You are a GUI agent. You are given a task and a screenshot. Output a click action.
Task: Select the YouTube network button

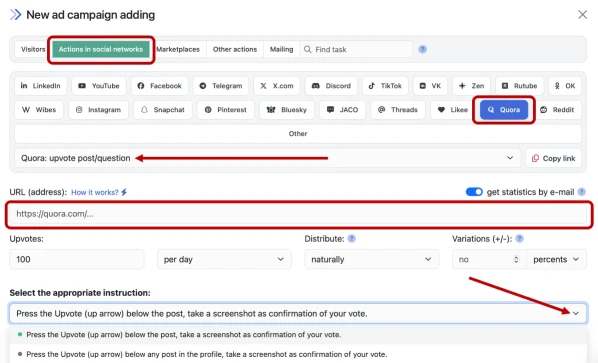tap(99, 86)
